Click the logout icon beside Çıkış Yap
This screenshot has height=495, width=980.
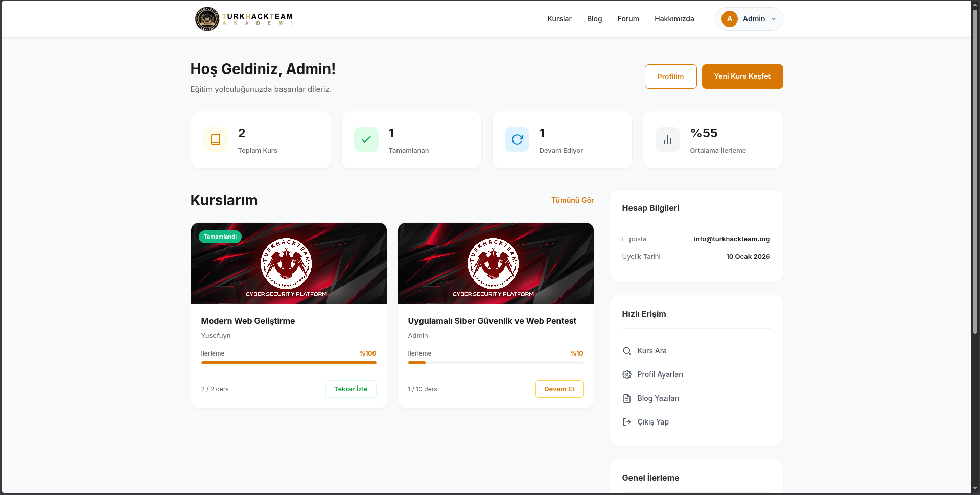(627, 422)
